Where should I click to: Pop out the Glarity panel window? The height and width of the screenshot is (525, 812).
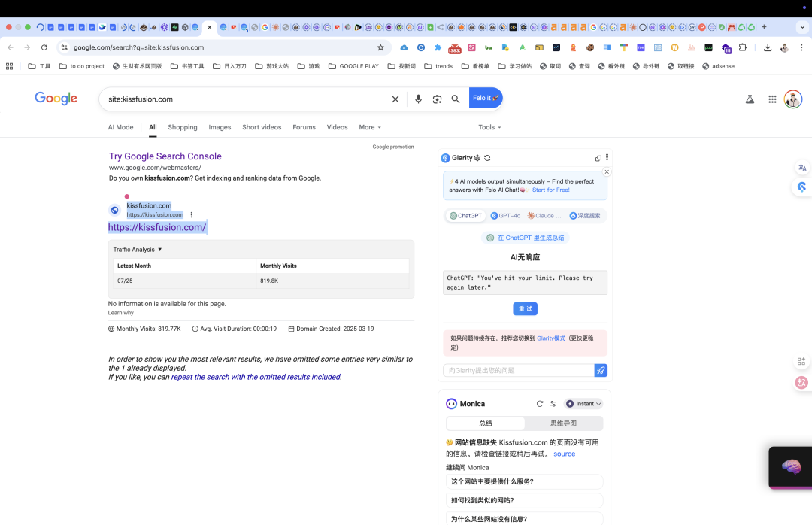pyautogui.click(x=598, y=158)
